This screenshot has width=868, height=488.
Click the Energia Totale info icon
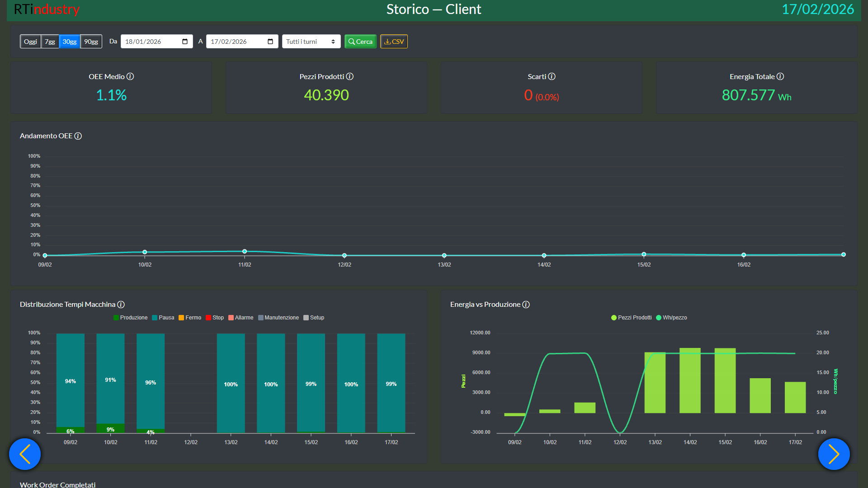pos(780,77)
